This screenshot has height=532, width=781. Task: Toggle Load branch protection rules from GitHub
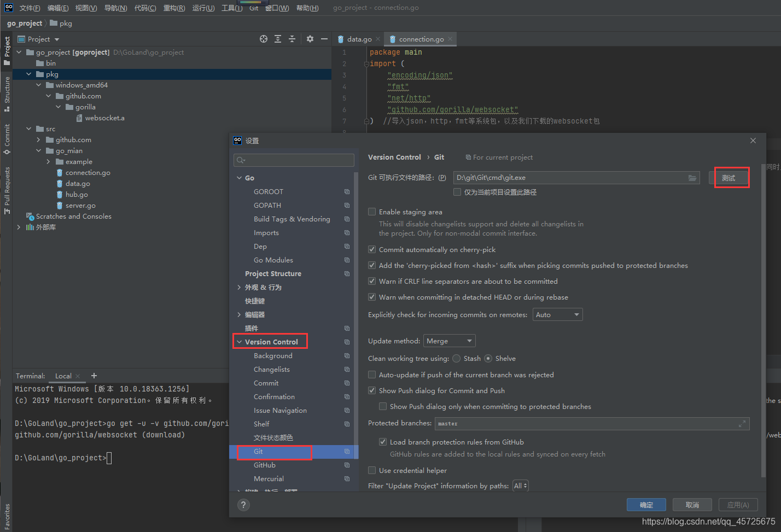click(x=383, y=442)
